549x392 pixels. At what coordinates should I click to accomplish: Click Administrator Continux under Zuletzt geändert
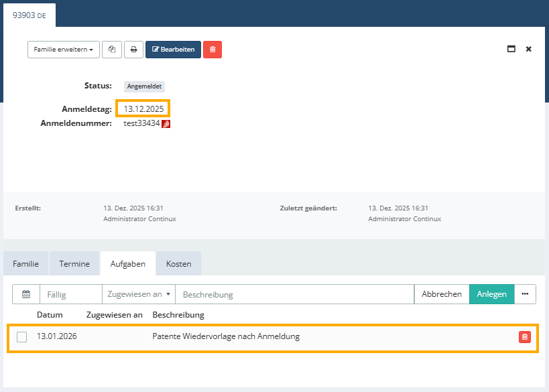coord(404,218)
